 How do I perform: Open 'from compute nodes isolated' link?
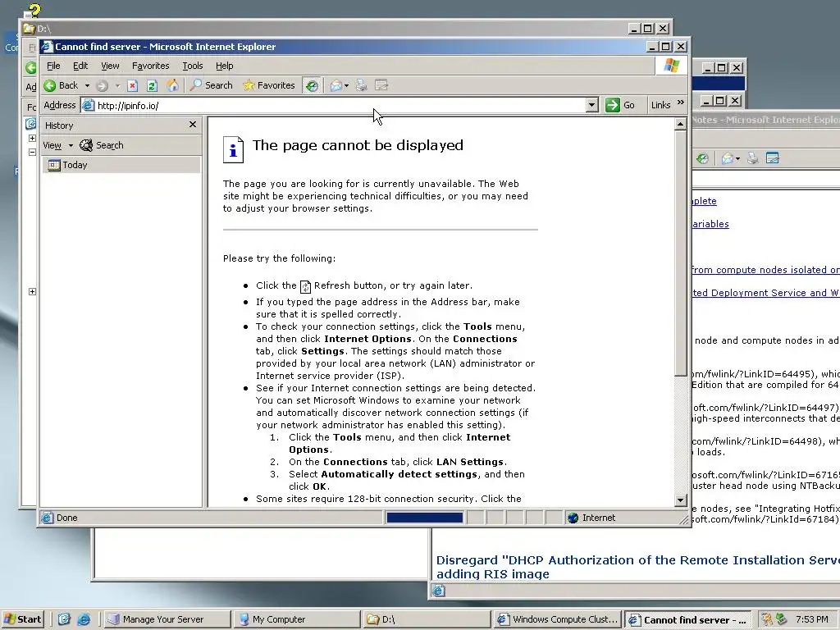[x=765, y=270]
